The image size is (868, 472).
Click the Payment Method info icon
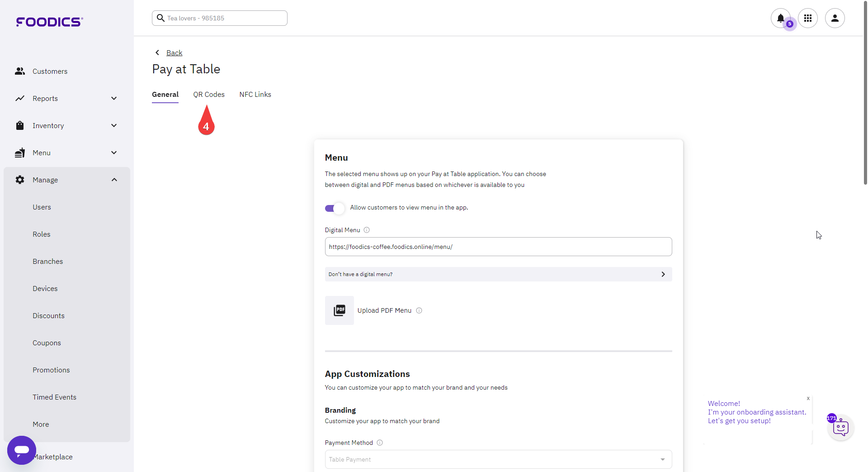click(x=380, y=443)
